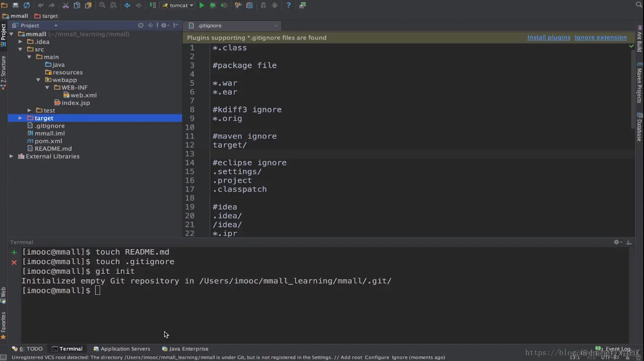This screenshot has width=644, height=361.
Task: Run with Coverage icon
Action: point(224,5)
